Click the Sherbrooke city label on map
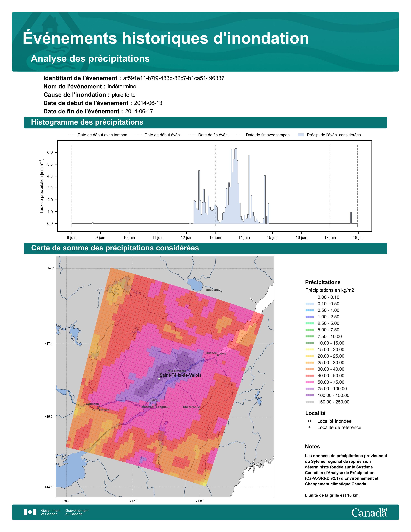Image resolution: width=411 pixels, height=532 pixels. point(191,407)
